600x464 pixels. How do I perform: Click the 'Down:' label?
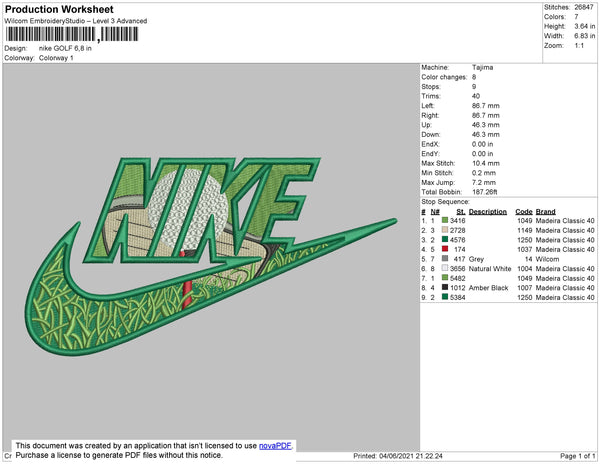[431, 134]
